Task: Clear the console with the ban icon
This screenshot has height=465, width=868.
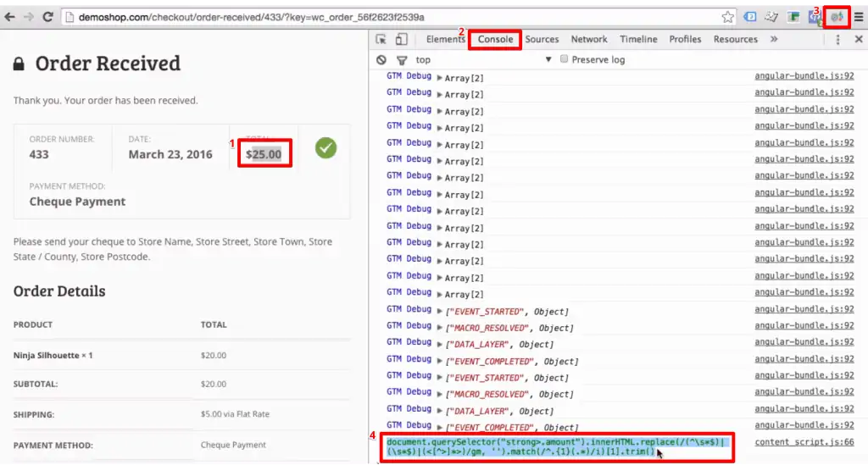Action: point(381,60)
